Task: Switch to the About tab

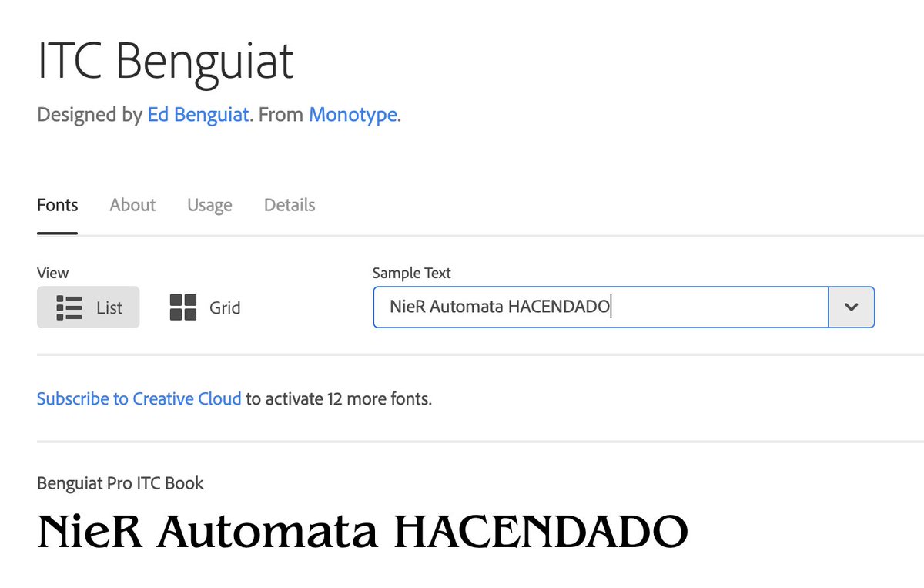Action: (132, 205)
